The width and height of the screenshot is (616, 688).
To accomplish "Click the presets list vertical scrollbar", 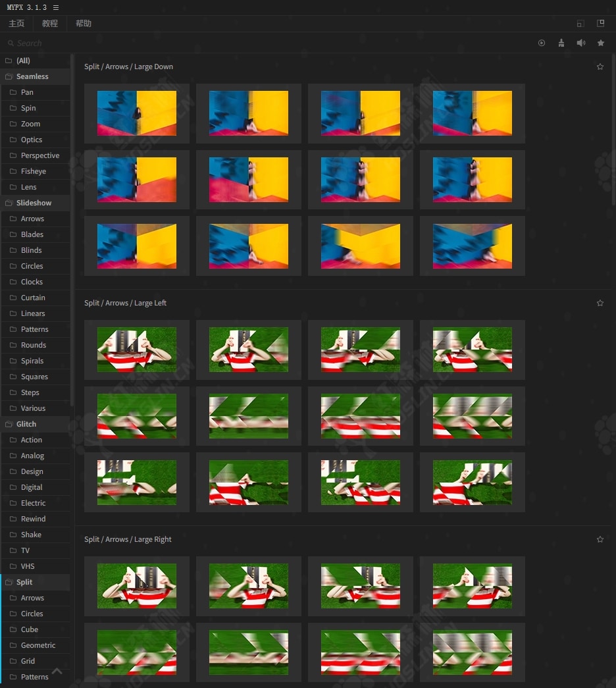I will [613, 130].
